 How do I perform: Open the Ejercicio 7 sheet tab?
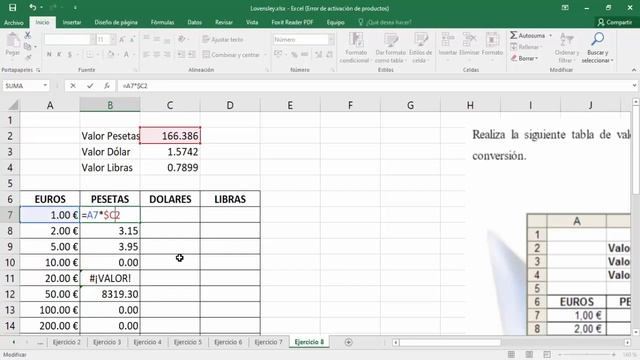click(268, 342)
